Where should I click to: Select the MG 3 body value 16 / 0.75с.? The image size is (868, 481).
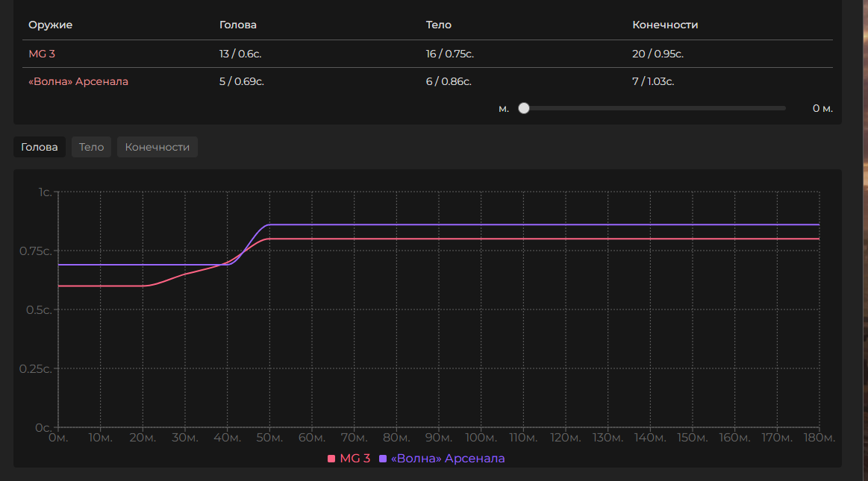450,54
